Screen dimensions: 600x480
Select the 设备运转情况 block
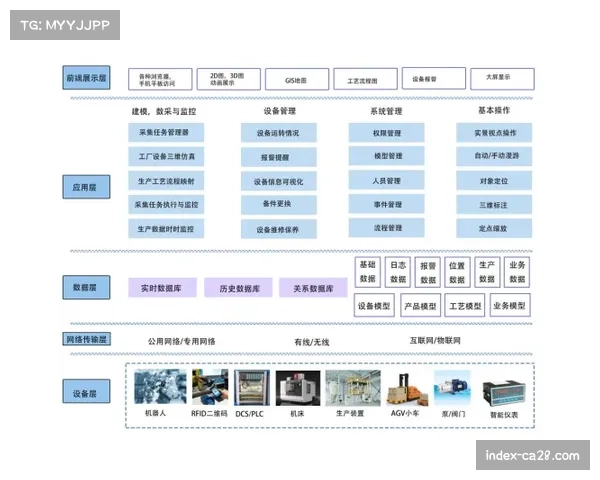click(279, 133)
